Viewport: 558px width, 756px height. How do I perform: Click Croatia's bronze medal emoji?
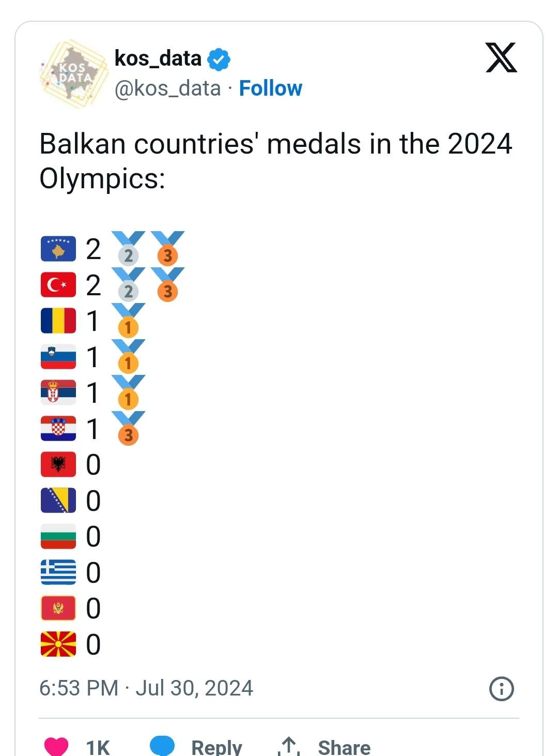click(128, 428)
